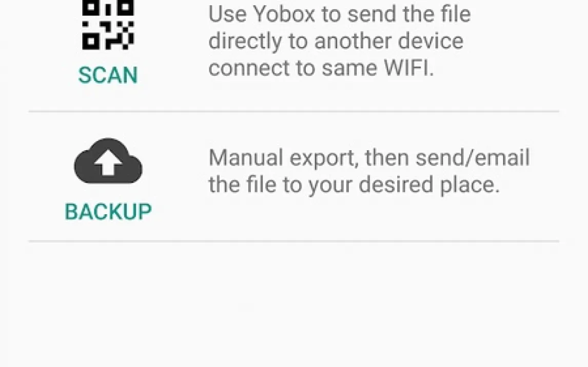
Task: Click the divider between Scan and Backup
Action: coord(294,111)
